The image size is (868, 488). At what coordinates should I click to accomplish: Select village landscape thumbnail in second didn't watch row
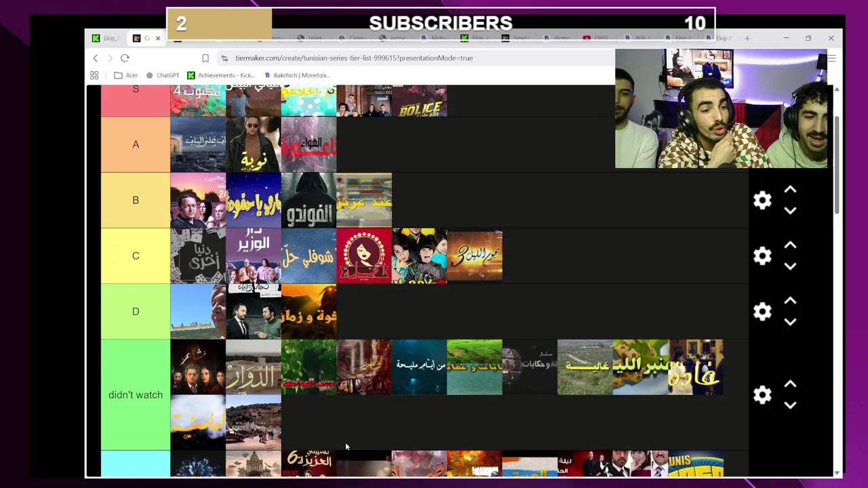tap(254, 422)
